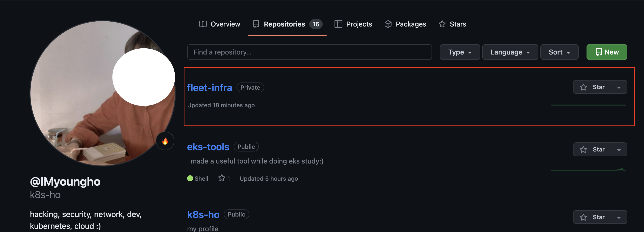Click the stargazers star icon on eks-tools
The height and width of the screenshot is (232, 644).
(222, 178)
